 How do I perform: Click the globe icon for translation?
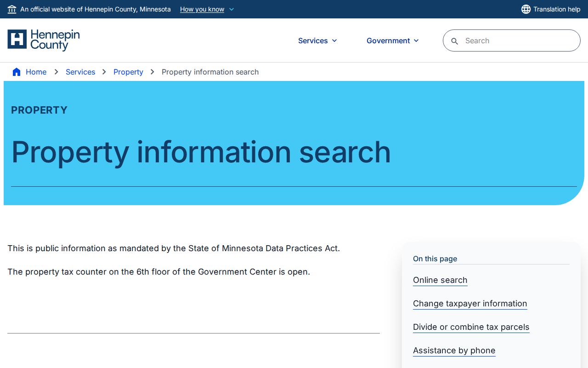click(526, 9)
